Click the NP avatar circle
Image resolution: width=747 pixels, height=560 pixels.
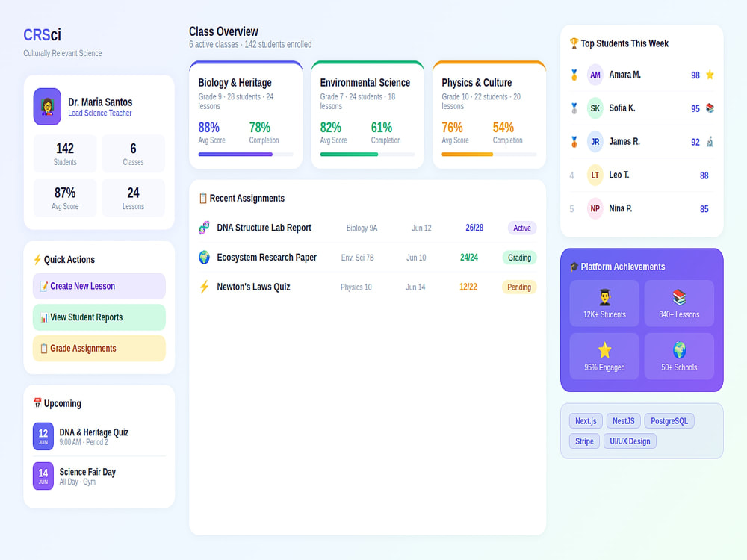click(x=595, y=208)
